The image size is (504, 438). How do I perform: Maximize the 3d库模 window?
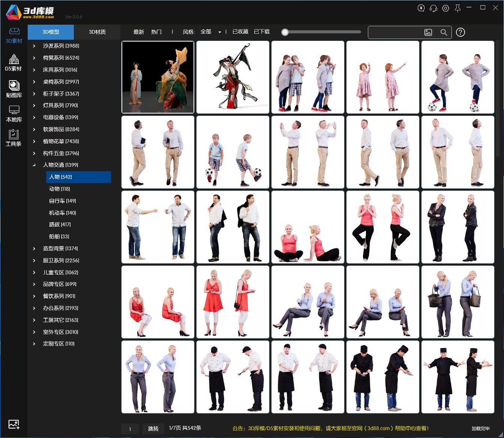483,7
